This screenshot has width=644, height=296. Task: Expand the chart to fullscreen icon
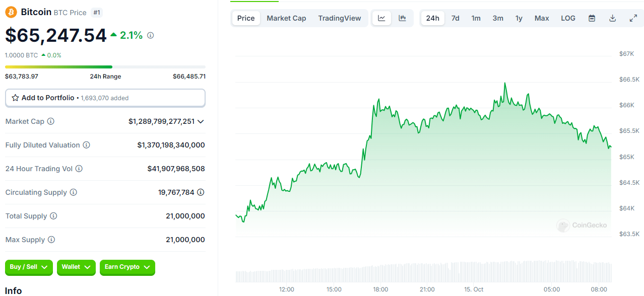pyautogui.click(x=633, y=18)
